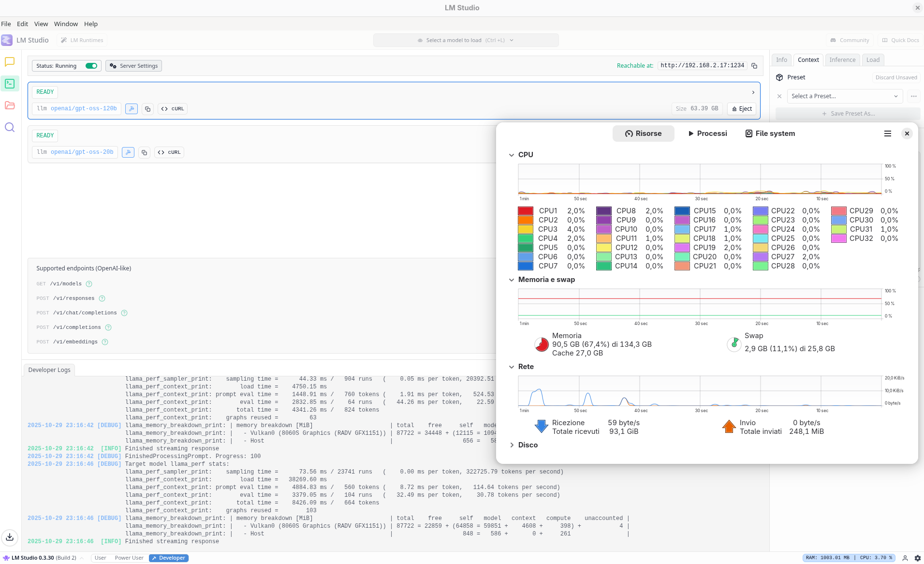Toggle the server Status: Running switch

[91, 65]
